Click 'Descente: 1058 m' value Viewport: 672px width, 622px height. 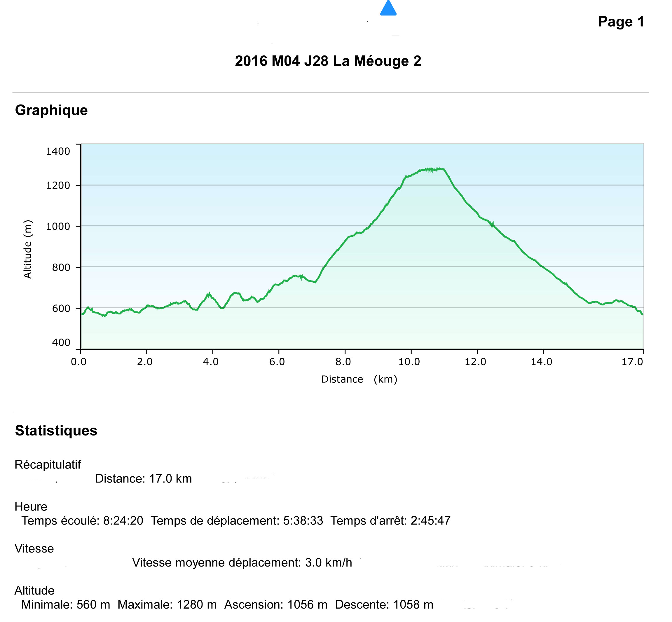click(x=384, y=605)
